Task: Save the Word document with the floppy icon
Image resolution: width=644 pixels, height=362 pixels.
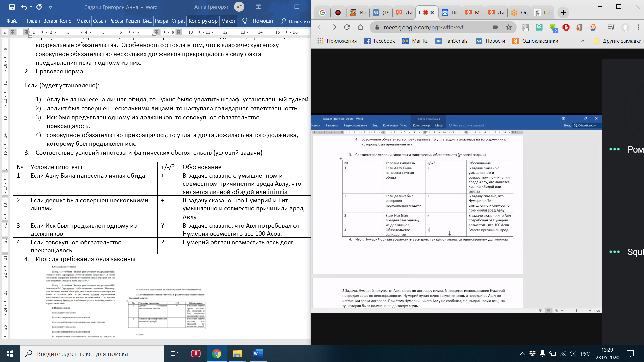Action: 12,7
